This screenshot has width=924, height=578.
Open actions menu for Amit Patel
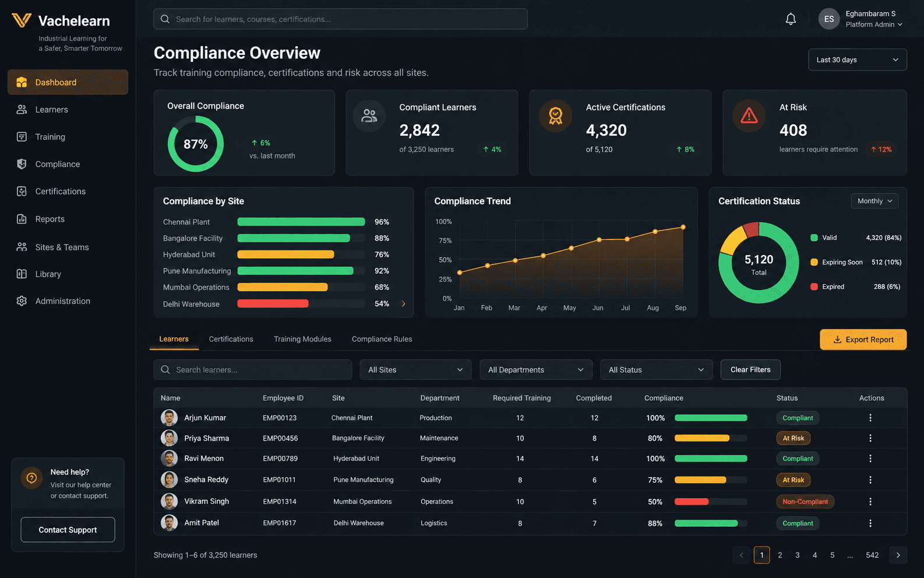(x=870, y=523)
